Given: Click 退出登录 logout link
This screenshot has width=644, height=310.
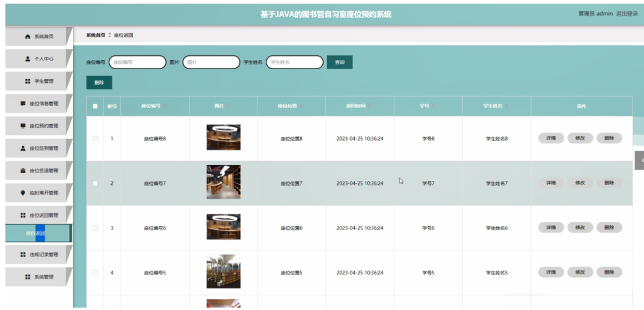Looking at the screenshot, I should (x=627, y=14).
